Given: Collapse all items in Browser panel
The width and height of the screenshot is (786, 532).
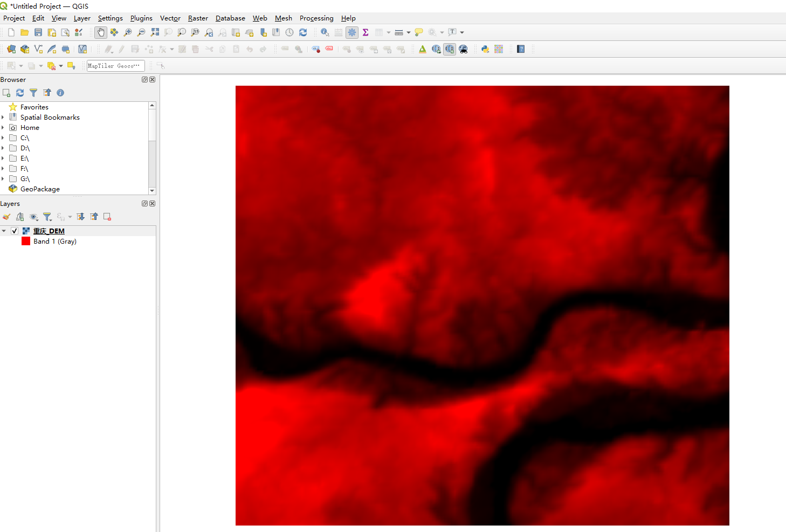Looking at the screenshot, I should tap(47, 93).
